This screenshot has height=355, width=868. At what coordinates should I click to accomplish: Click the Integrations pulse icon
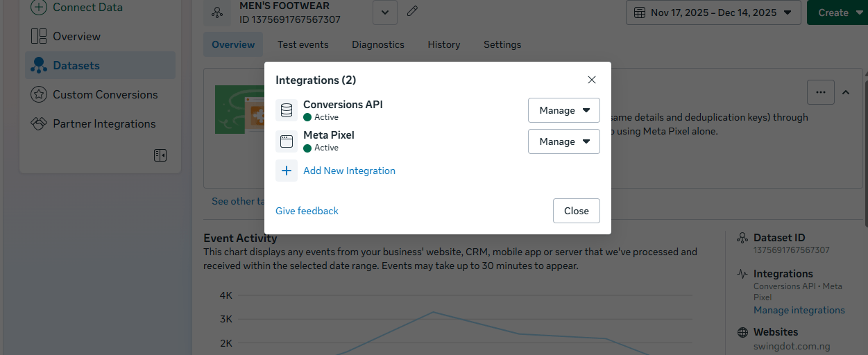742,274
